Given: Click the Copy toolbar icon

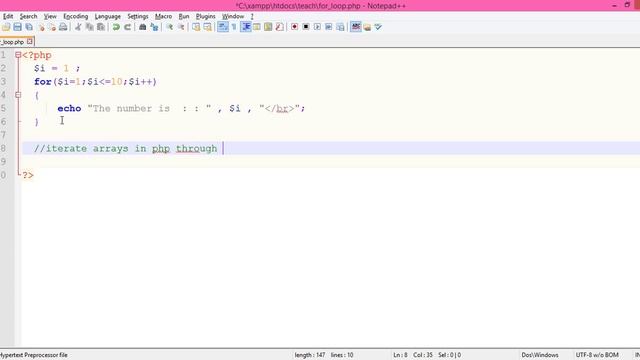Looking at the screenshot, I should tap(89, 27).
